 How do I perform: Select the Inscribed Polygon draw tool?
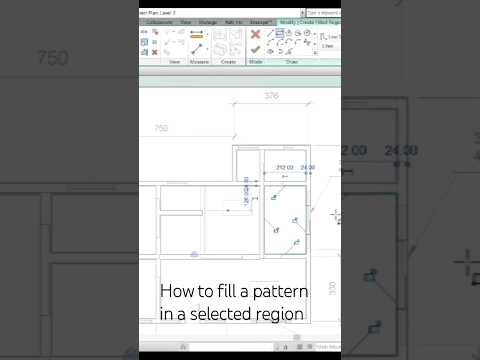tap(289, 33)
